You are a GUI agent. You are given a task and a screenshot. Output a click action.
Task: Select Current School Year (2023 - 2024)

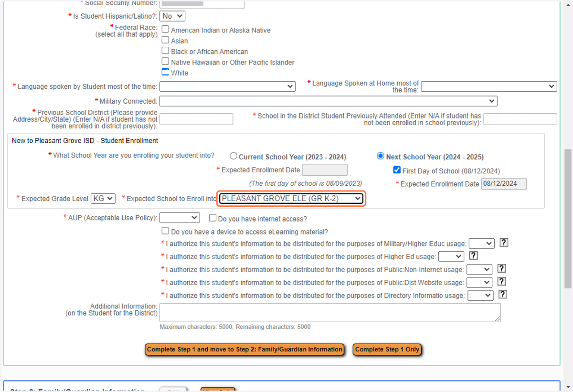(233, 156)
